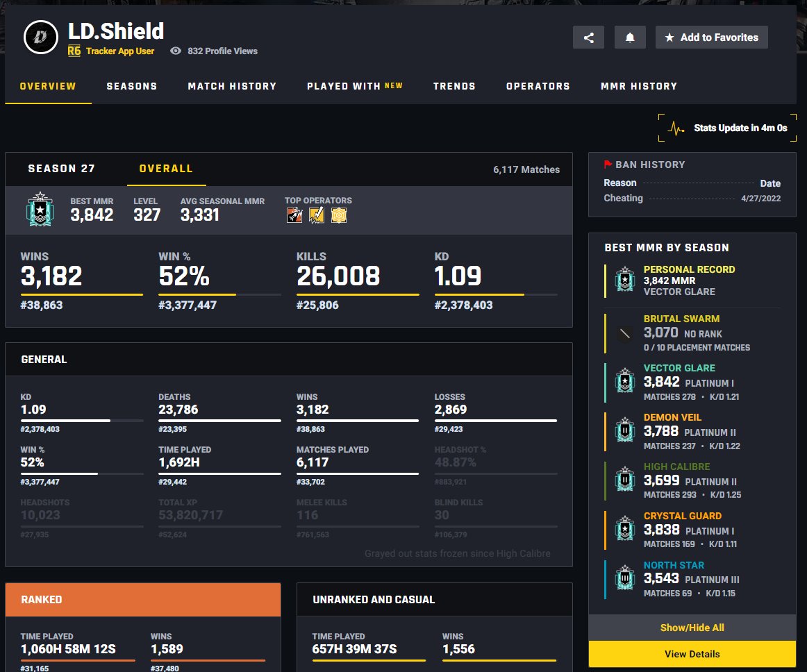
Task: Open the Overview tab
Action: pyautogui.click(x=48, y=86)
